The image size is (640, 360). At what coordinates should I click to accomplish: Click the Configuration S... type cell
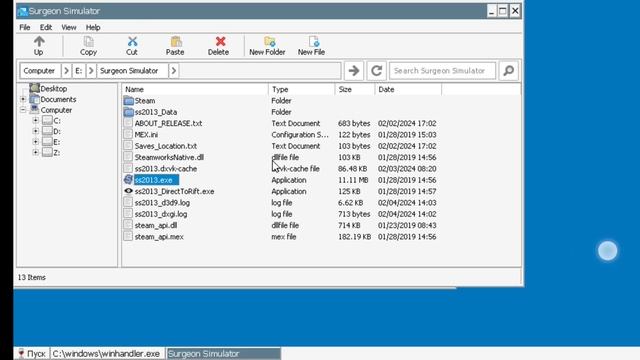tap(300, 134)
